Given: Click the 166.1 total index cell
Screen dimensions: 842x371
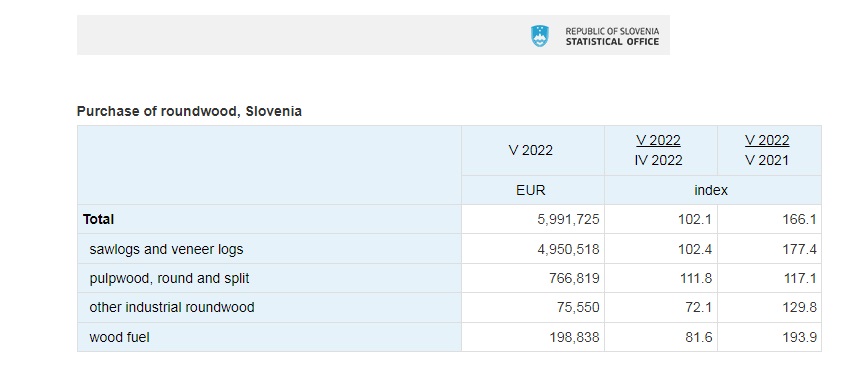Looking at the screenshot, I should [770, 219].
